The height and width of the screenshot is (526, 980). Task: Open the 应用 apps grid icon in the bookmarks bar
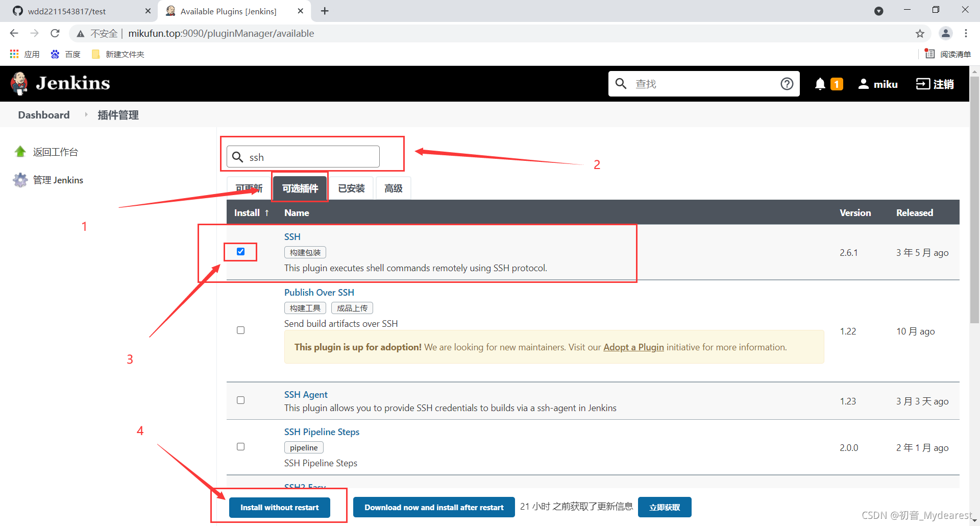point(14,54)
